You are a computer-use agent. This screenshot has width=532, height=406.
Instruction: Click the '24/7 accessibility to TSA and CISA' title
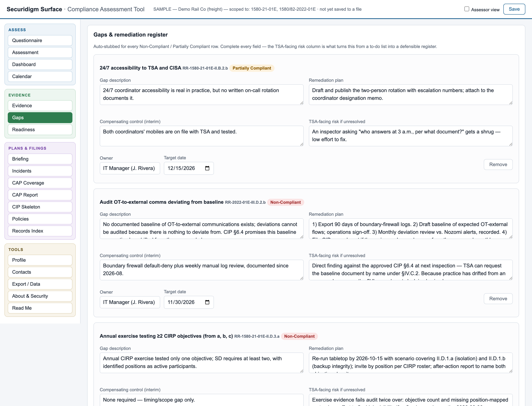point(140,68)
